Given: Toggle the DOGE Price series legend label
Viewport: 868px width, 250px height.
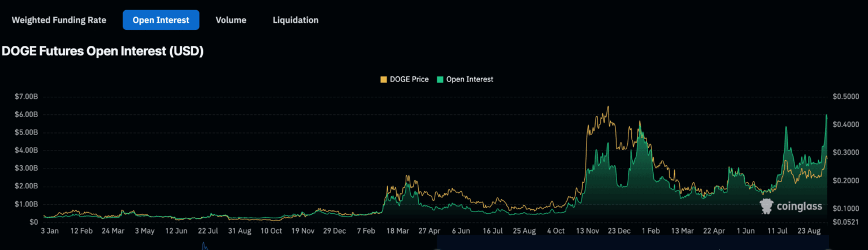Looking at the screenshot, I should [409, 79].
